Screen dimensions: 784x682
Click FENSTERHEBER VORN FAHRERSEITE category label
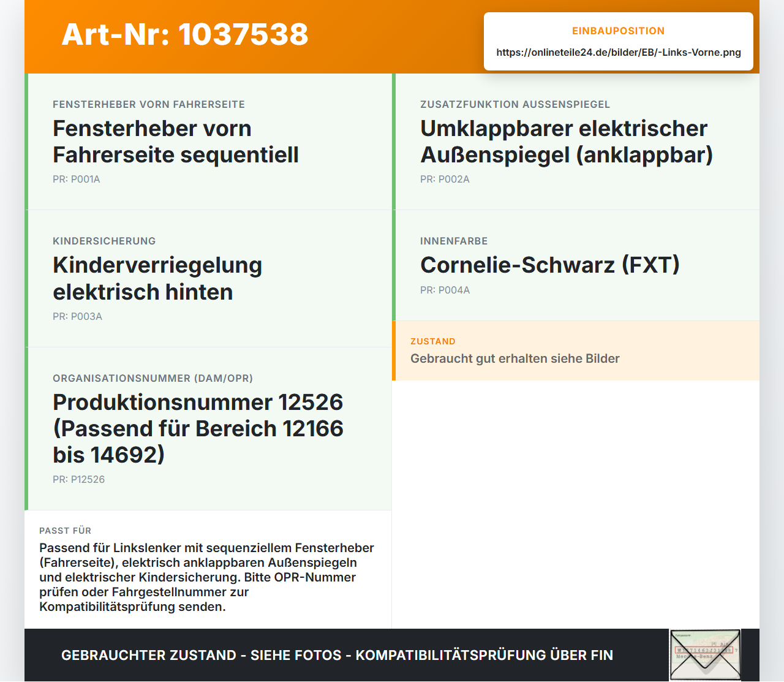[149, 105]
